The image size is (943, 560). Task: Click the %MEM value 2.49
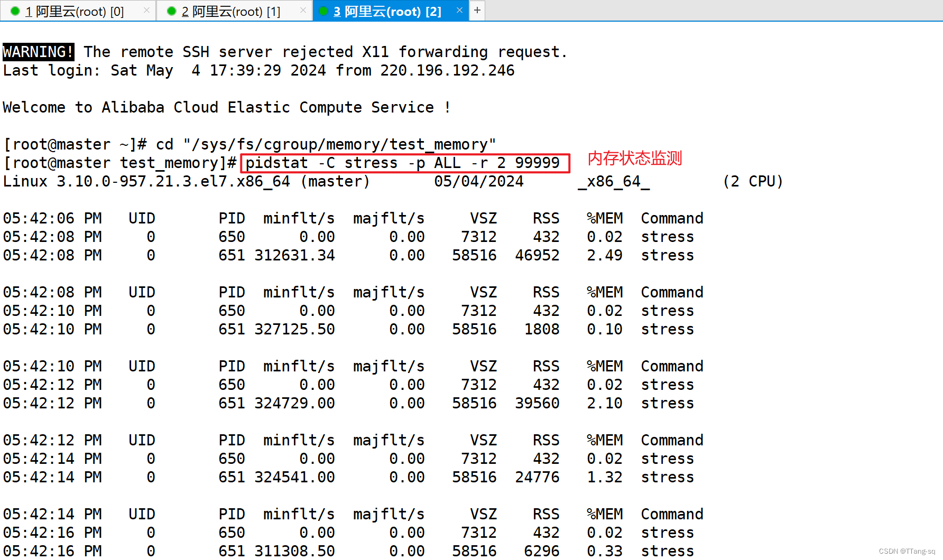click(x=605, y=255)
